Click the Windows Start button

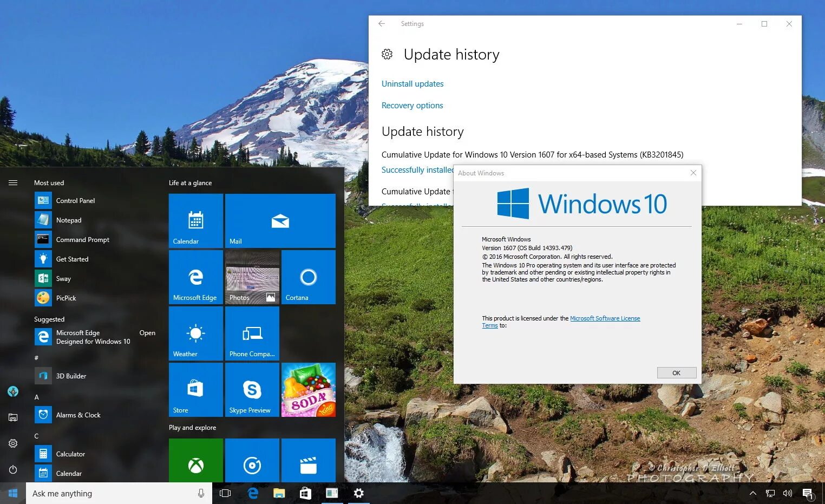(x=13, y=493)
